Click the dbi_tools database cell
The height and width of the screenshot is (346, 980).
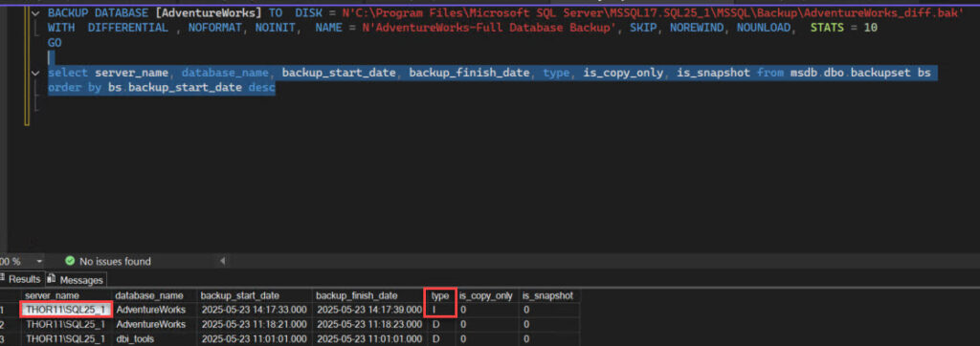point(154,338)
